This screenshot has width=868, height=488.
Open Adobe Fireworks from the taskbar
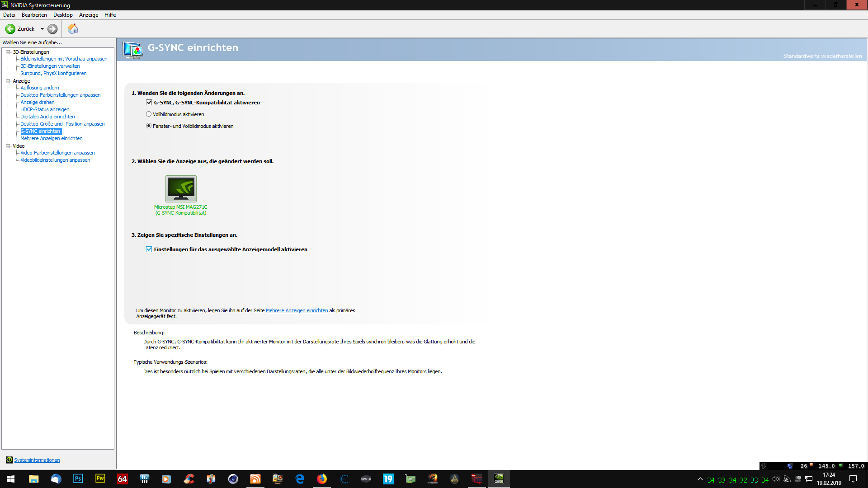click(100, 479)
